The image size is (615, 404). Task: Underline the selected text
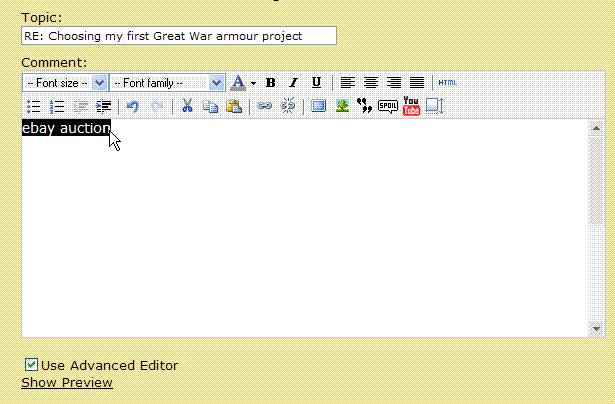pyautogui.click(x=316, y=83)
